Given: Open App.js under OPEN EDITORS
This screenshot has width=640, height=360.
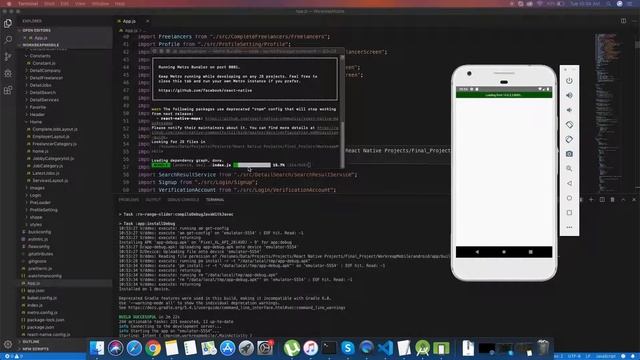Looking at the screenshot, I should tap(40, 38).
